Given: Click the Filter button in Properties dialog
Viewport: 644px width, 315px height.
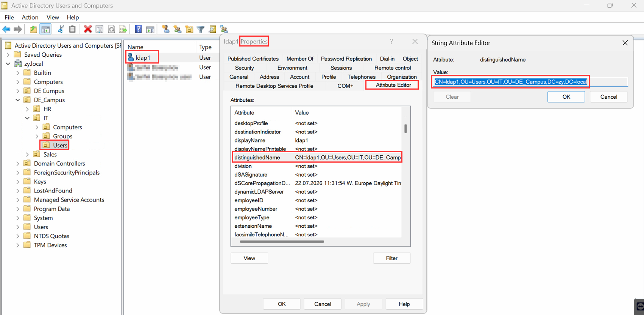Looking at the screenshot, I should pos(392,258).
